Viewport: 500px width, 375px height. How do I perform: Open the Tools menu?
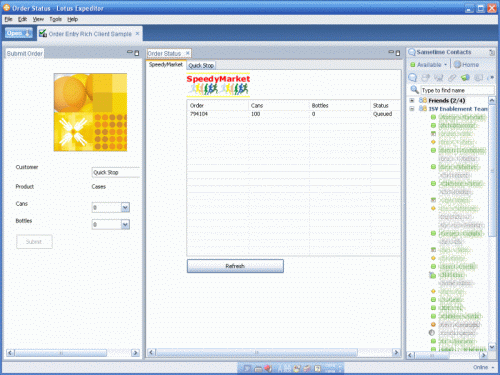tap(55, 19)
